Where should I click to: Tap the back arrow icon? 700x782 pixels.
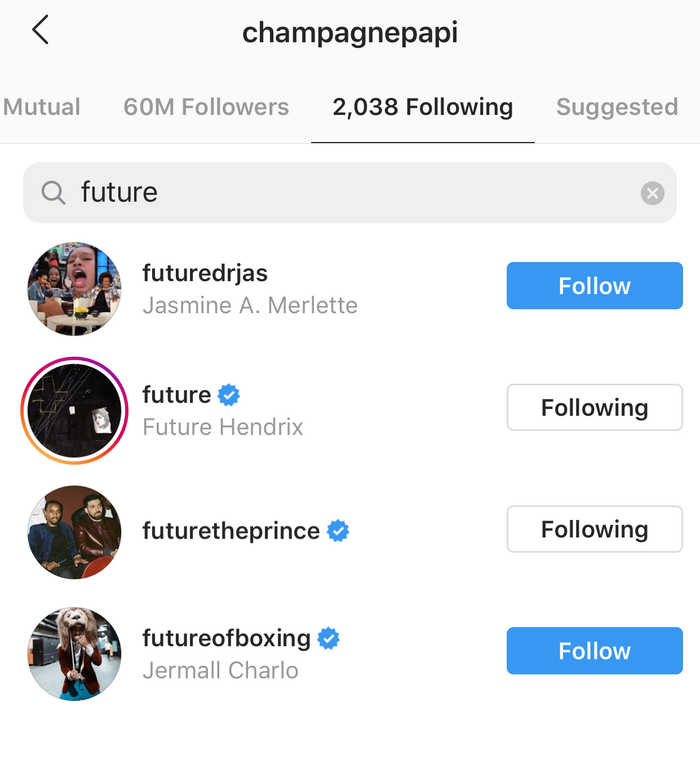click(41, 30)
